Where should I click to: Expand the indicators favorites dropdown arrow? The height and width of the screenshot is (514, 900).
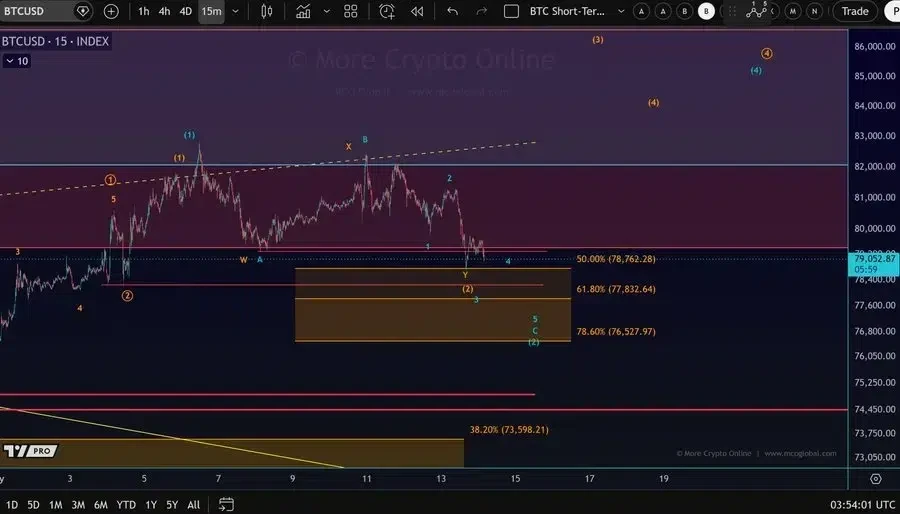pyautogui.click(x=327, y=11)
